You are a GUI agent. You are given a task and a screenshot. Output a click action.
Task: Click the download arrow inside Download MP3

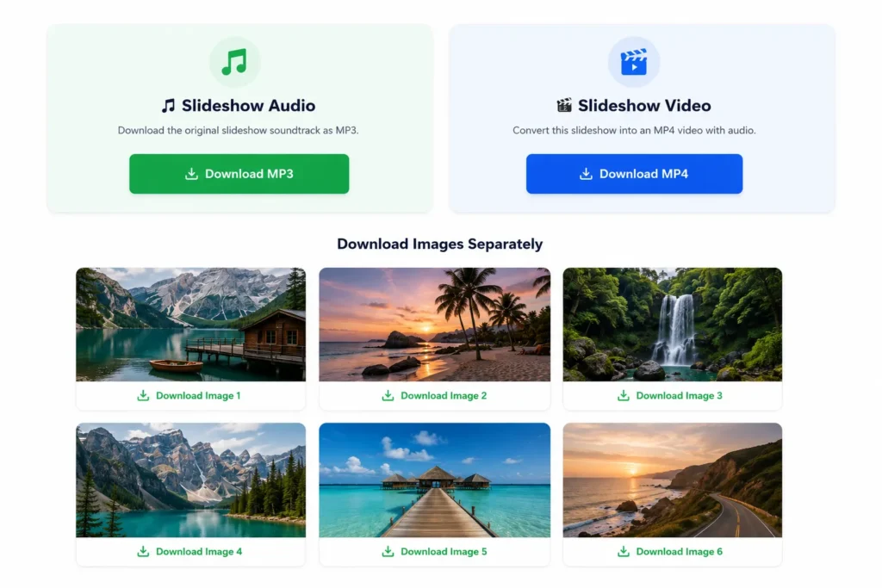pos(192,174)
